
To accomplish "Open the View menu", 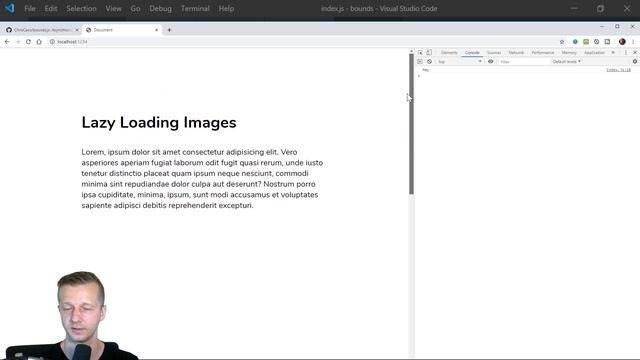I will point(113,9).
